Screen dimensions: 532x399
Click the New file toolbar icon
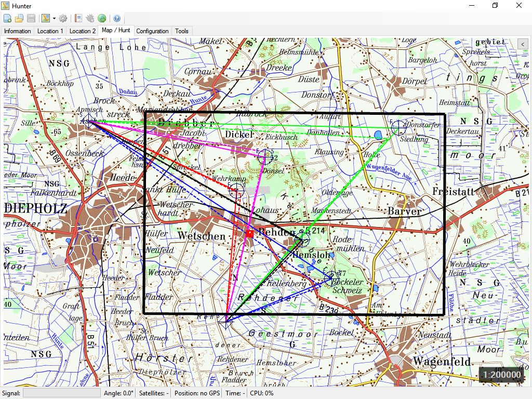(7, 19)
